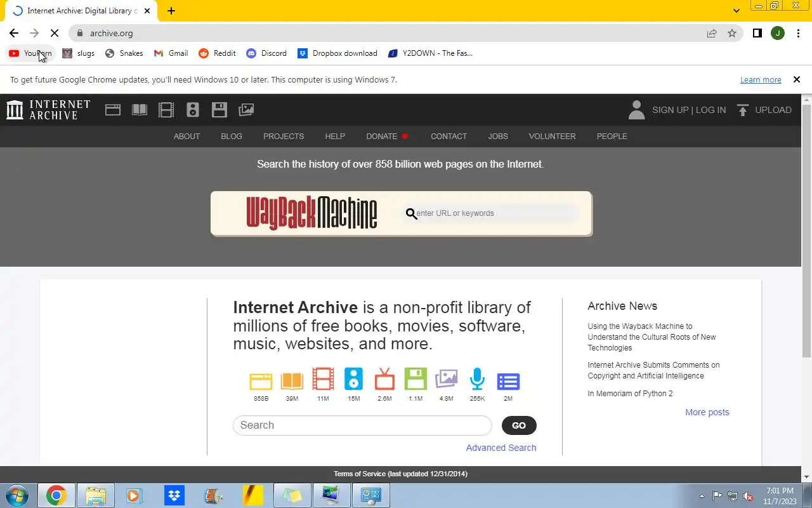The image size is (812, 508).
Task: Open the JOBS menu item
Action: point(498,137)
